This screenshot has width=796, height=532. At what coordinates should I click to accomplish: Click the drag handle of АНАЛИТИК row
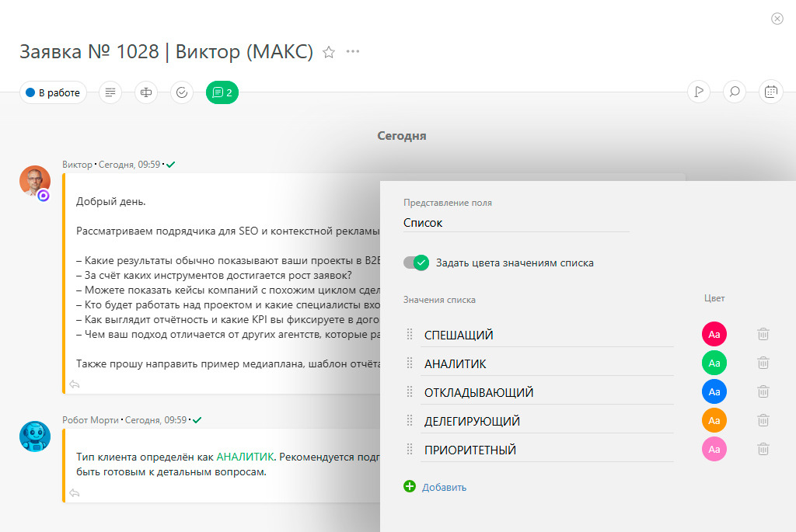coord(410,363)
